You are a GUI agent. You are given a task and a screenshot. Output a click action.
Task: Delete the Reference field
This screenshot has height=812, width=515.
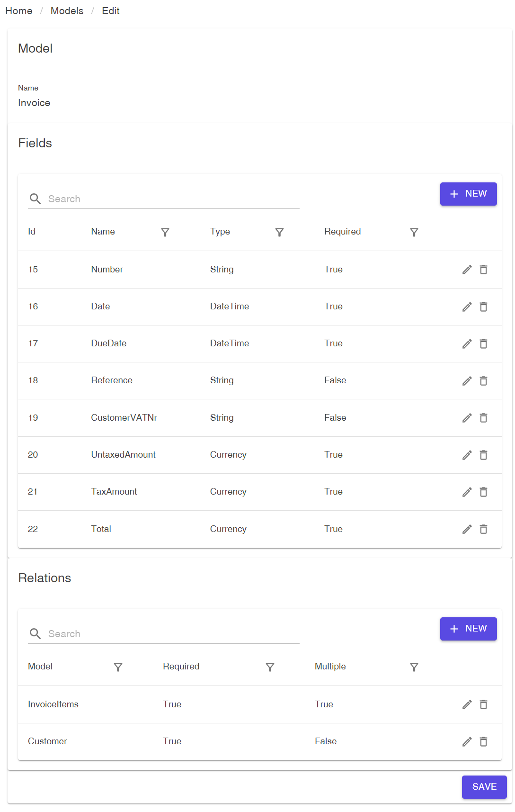click(483, 381)
